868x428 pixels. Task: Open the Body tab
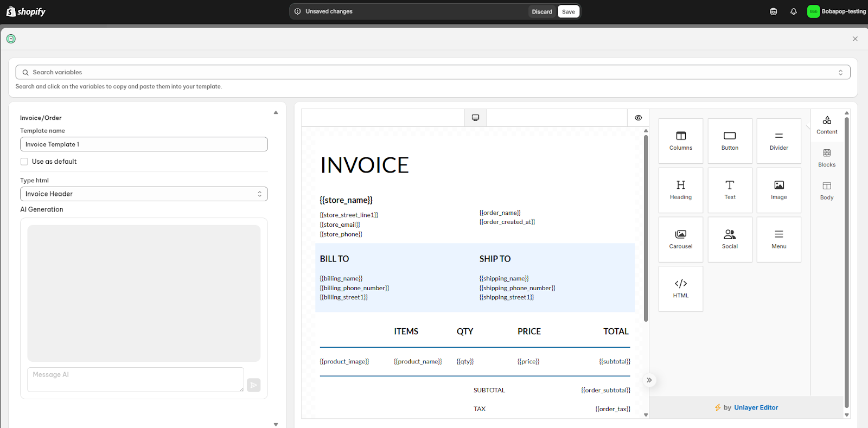827,191
